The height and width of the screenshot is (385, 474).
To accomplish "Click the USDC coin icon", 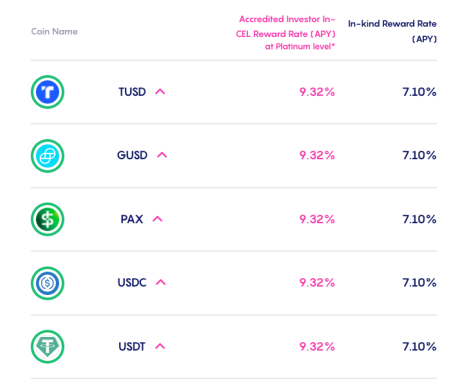I will pyautogui.click(x=47, y=283).
